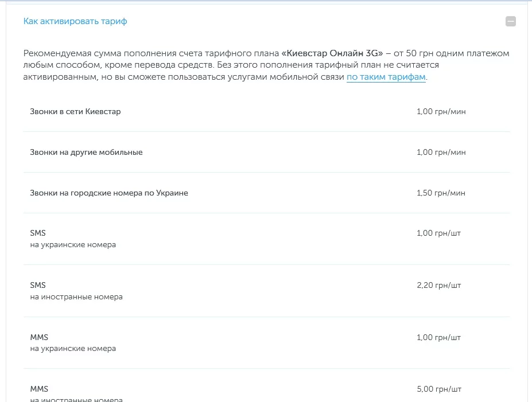This screenshot has width=532, height=402.
Task: Open the "по таким тарифам" link
Action: tap(386, 77)
